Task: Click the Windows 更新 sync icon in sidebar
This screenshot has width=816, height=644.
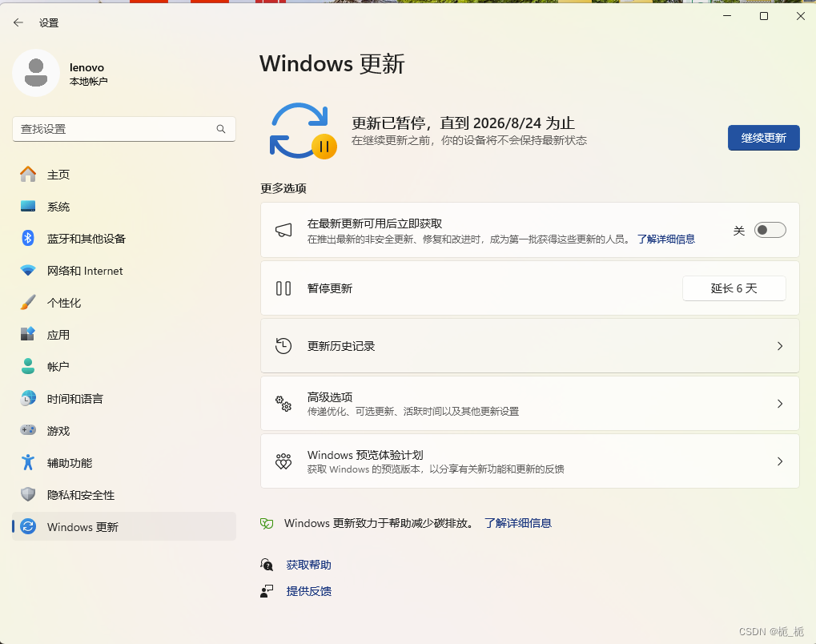Action: pyautogui.click(x=28, y=526)
